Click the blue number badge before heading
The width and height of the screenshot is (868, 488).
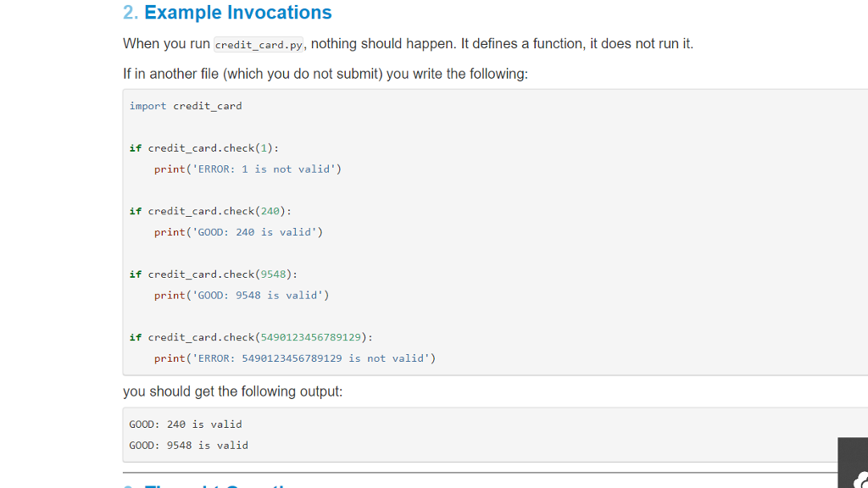click(x=129, y=13)
